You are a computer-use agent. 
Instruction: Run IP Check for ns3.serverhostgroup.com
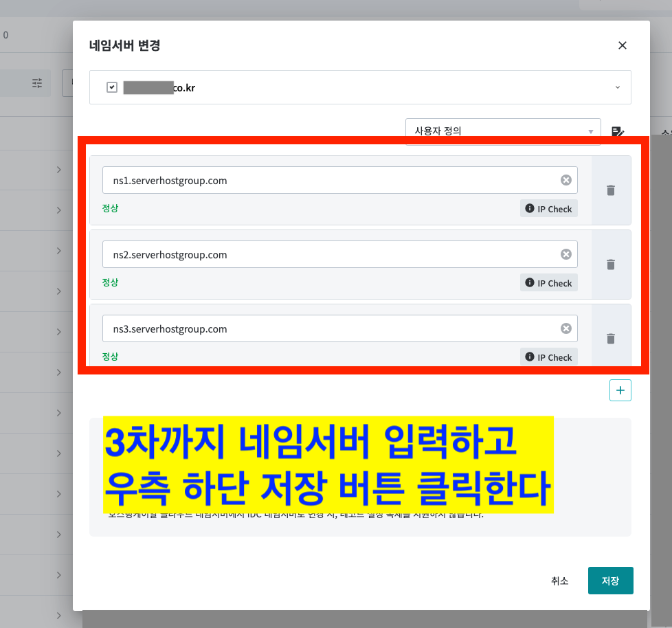tap(548, 357)
